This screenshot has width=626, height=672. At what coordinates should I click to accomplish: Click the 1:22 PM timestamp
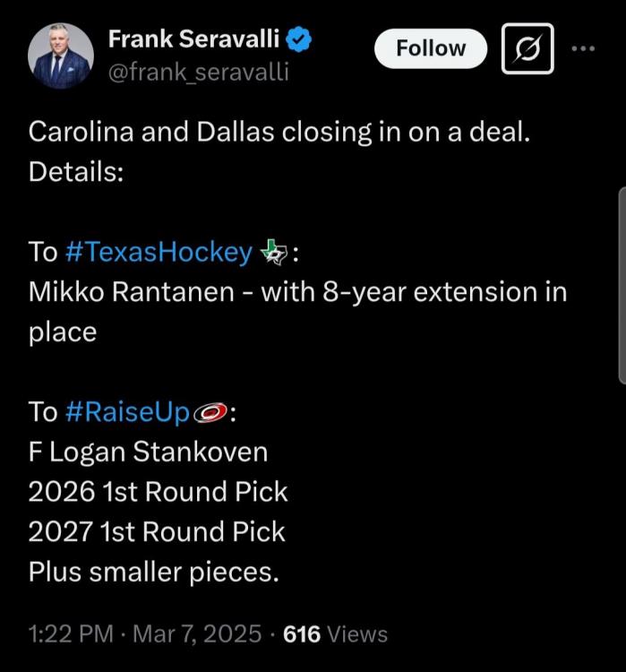click(x=71, y=634)
